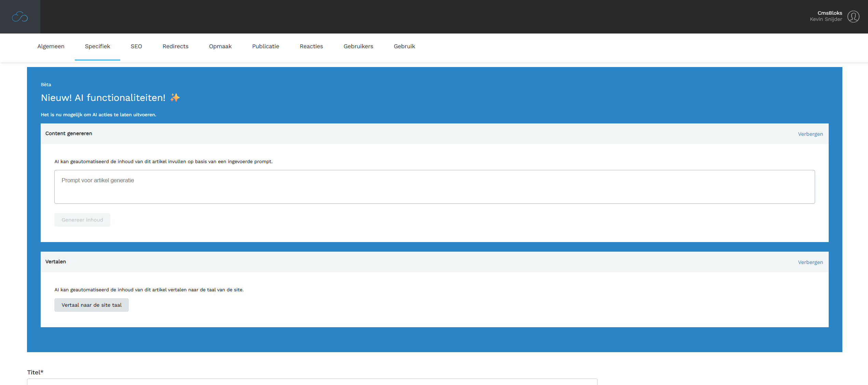
Task: Click the CmsBloks Kevin Snijder account name
Action: pyautogui.click(x=826, y=16)
